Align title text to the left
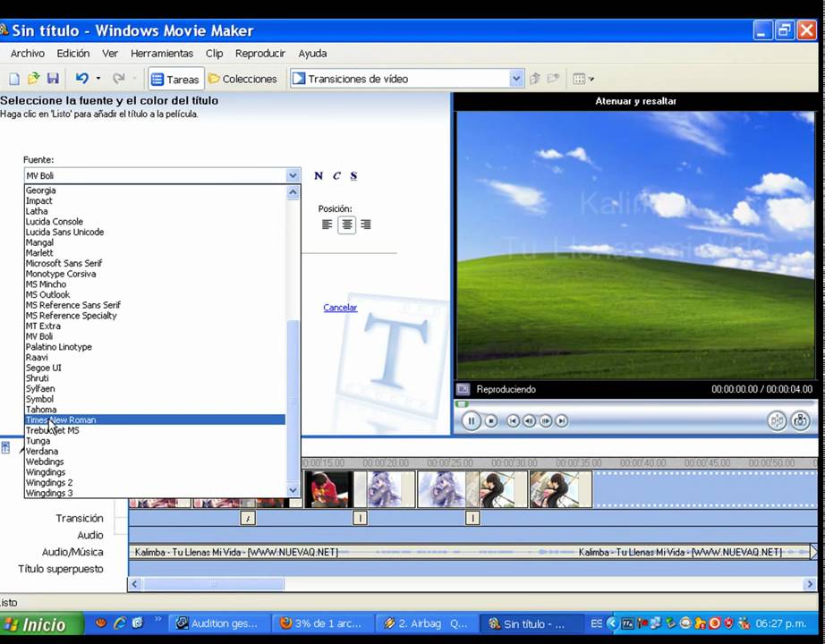825x644 pixels. (x=327, y=225)
